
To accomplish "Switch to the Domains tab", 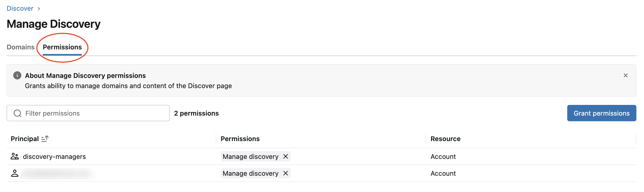I will coord(21,47).
